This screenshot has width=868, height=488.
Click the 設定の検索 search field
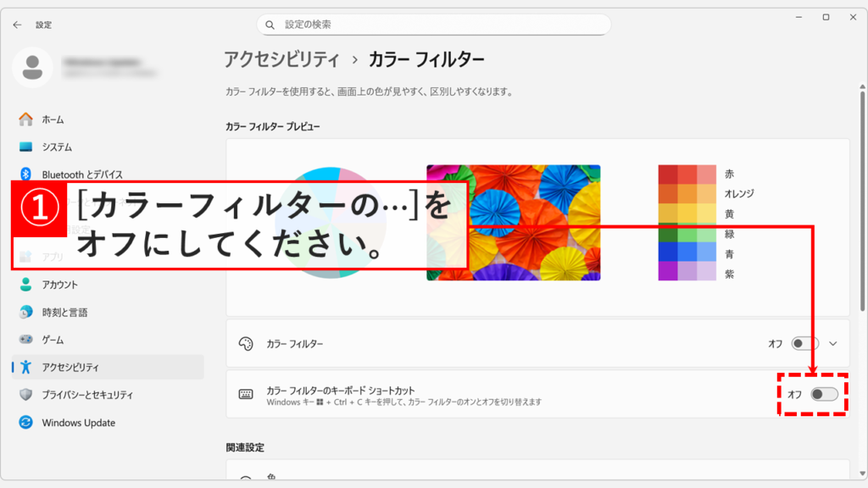pyautogui.click(x=433, y=24)
